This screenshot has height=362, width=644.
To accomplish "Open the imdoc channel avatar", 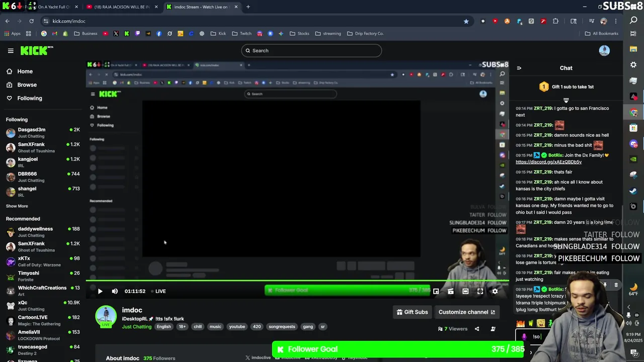I will 106,316.
